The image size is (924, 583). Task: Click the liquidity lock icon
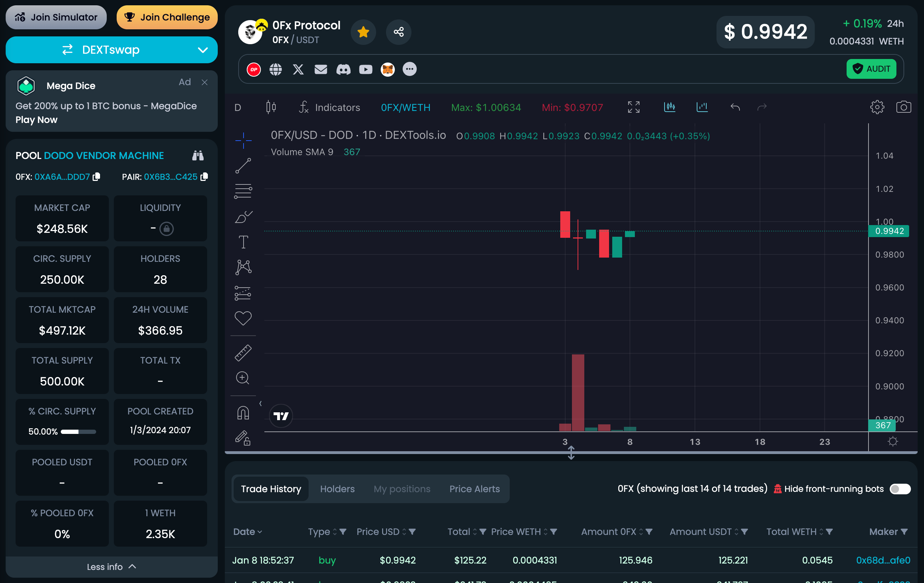click(x=166, y=229)
